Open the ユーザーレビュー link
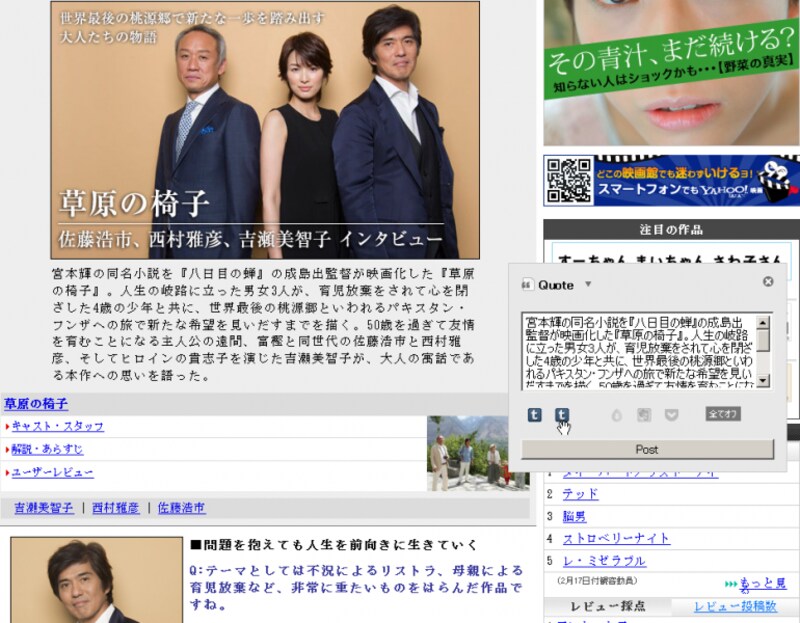800x623 pixels. pyautogui.click(x=53, y=472)
